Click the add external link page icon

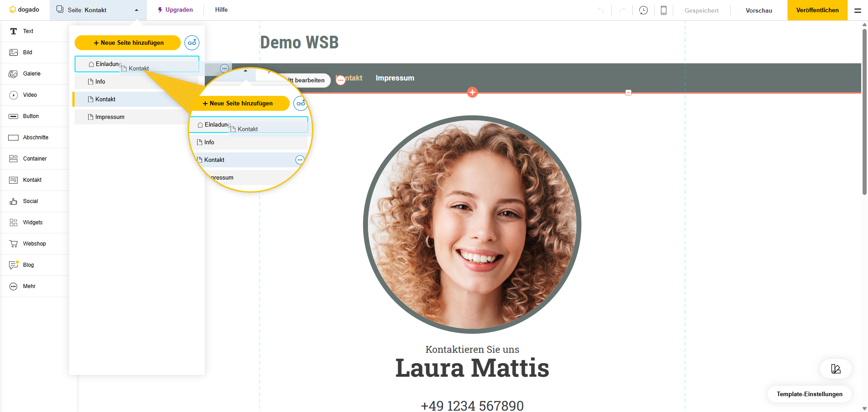tap(192, 43)
